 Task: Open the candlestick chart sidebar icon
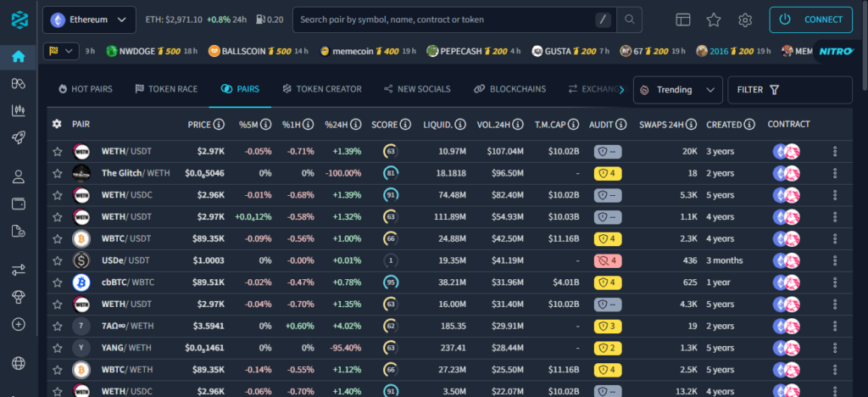point(19,111)
